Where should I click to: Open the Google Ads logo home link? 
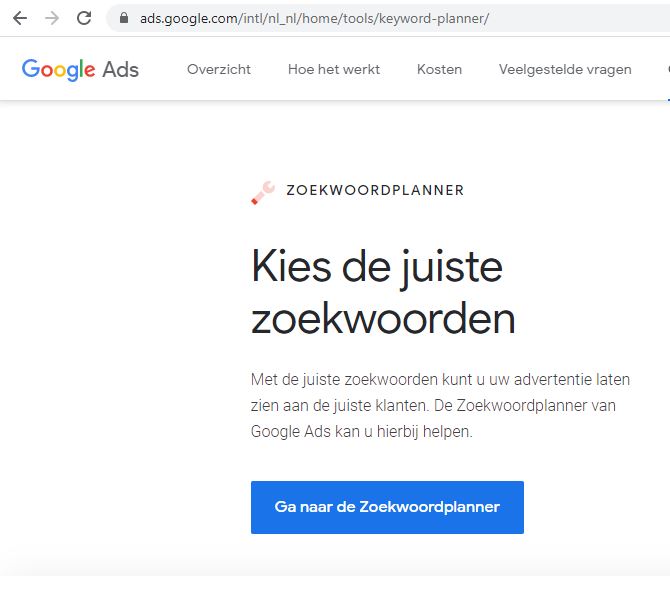click(80, 70)
